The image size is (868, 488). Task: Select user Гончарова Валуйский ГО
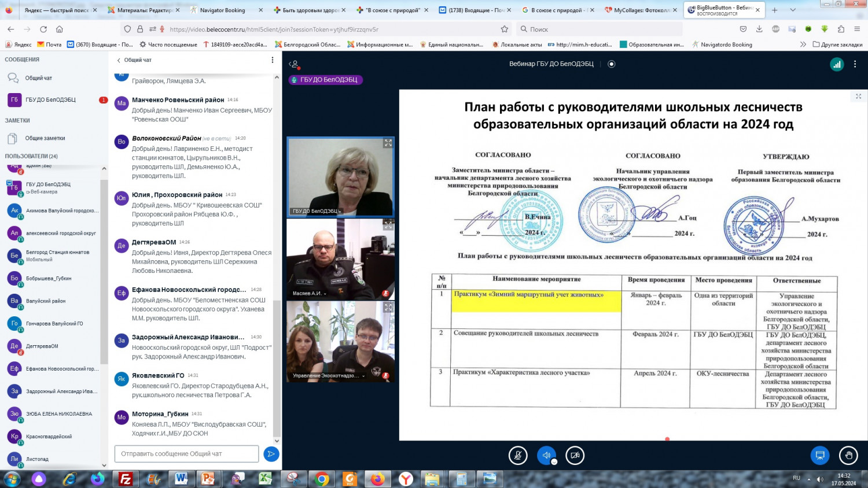pos(53,323)
